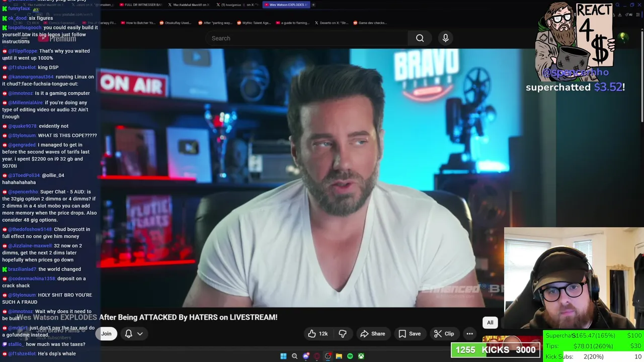The height and width of the screenshot is (362, 644).
Task: Open Discord from the taskbar
Action: click(305, 356)
